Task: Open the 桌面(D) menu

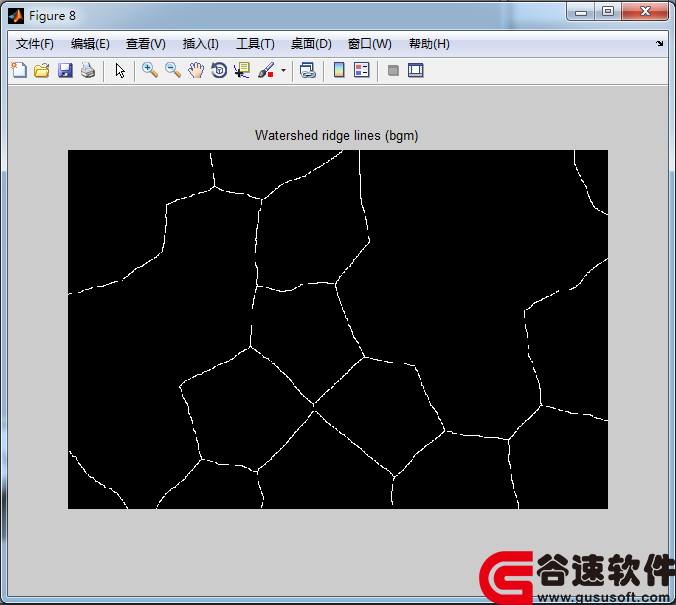Action: click(x=311, y=44)
